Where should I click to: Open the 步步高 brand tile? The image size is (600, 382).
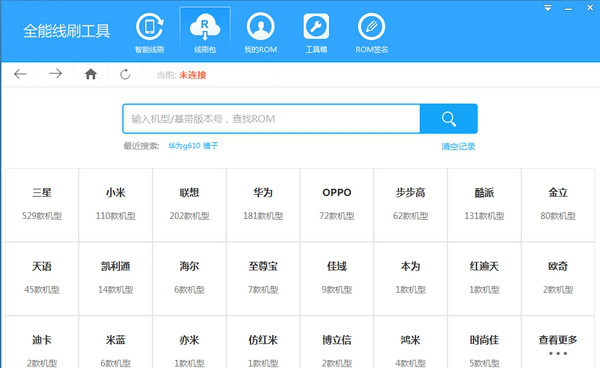pos(411,205)
